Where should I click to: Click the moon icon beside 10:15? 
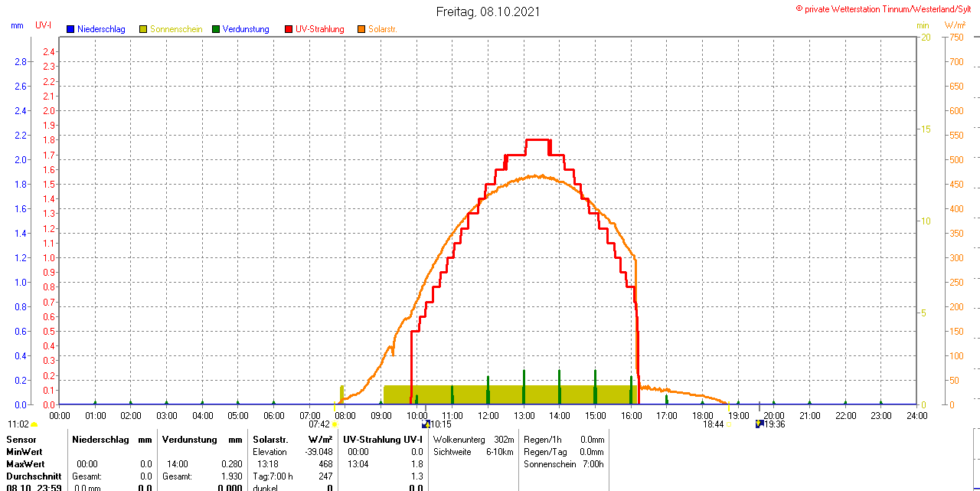click(426, 424)
